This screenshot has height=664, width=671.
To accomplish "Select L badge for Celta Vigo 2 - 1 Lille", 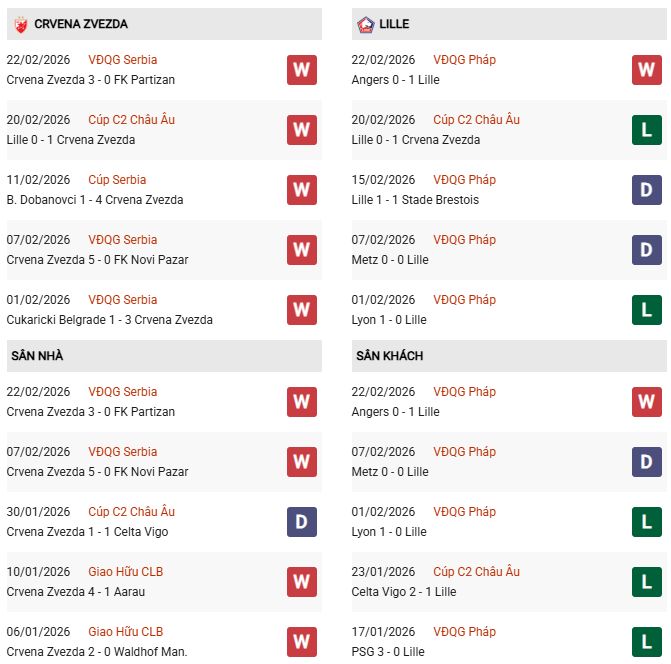I will [647, 582].
